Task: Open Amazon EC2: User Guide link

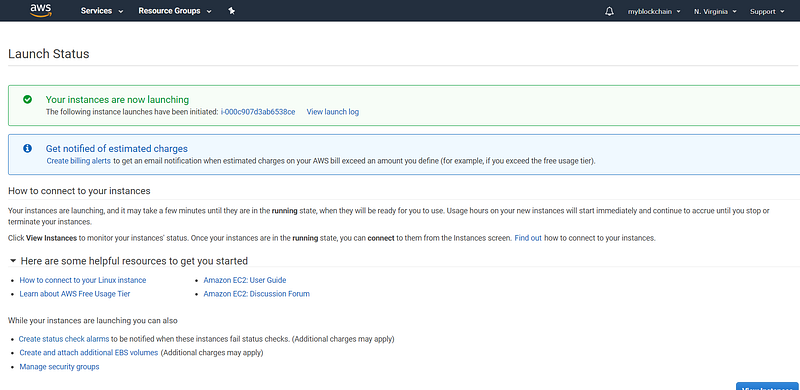Action: point(245,280)
